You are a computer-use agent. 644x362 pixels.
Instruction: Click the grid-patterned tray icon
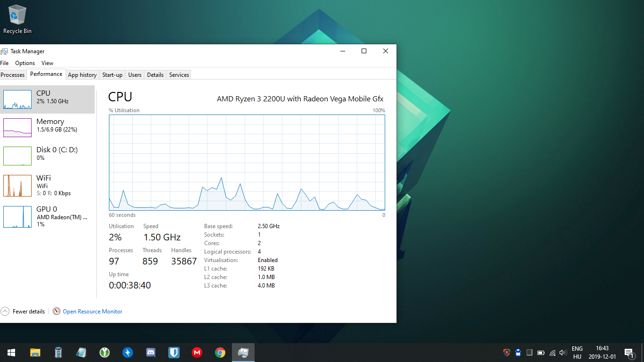tap(529, 353)
